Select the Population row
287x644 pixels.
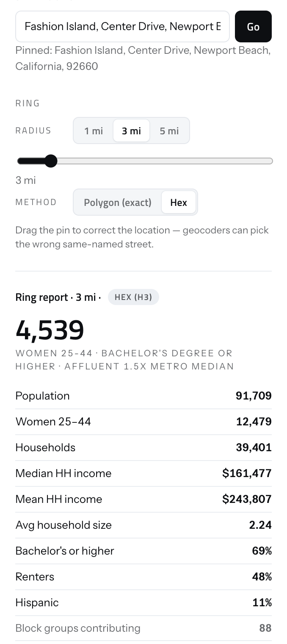tap(143, 396)
